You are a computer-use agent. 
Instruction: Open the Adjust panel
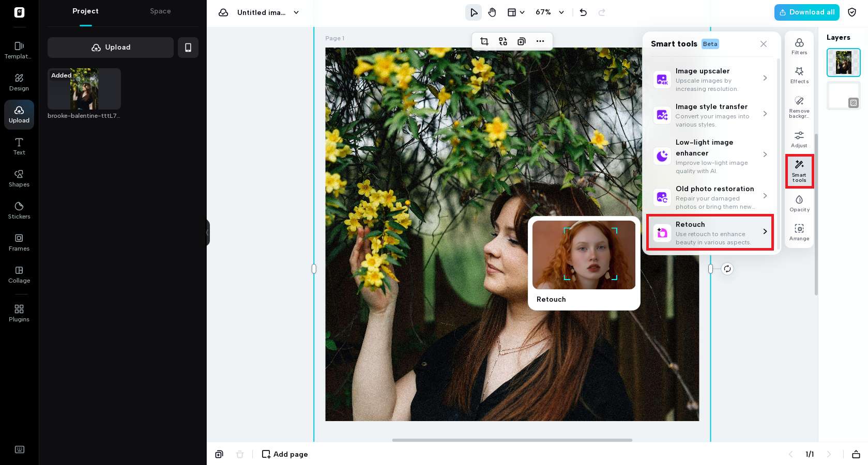click(x=799, y=138)
